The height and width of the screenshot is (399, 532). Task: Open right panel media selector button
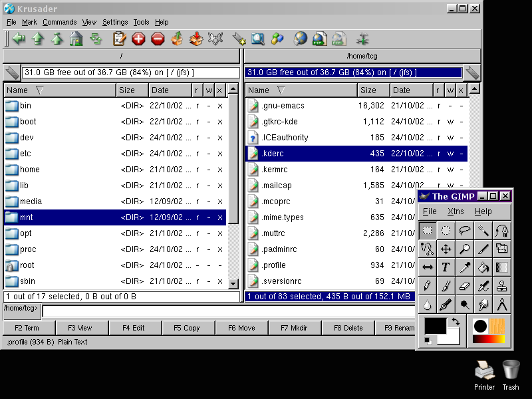coord(472,72)
